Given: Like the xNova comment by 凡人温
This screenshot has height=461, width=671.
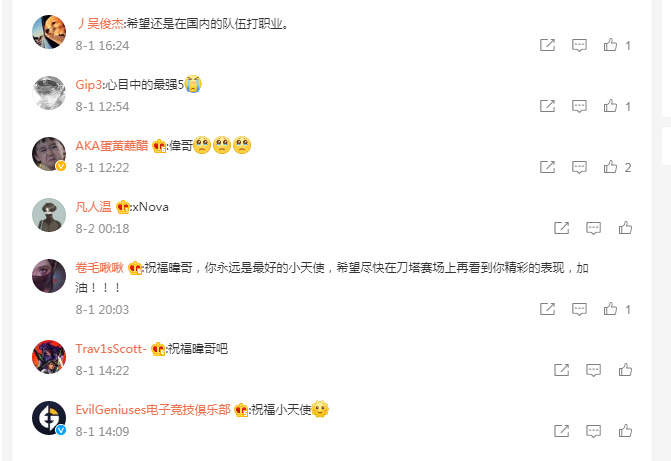Looking at the screenshot, I should (x=625, y=228).
